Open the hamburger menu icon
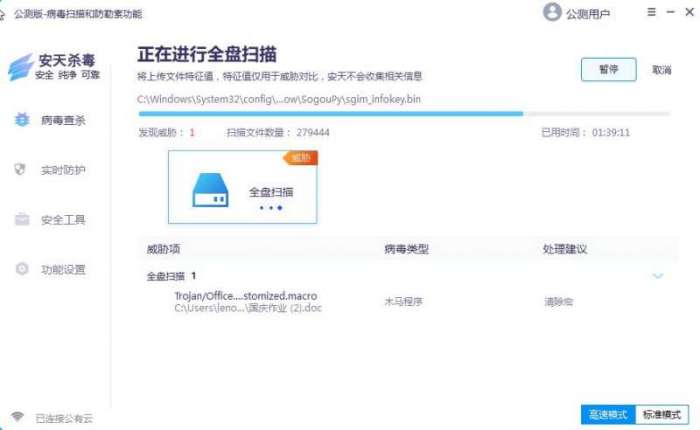Screen dimensions: 700x430 [651, 12]
